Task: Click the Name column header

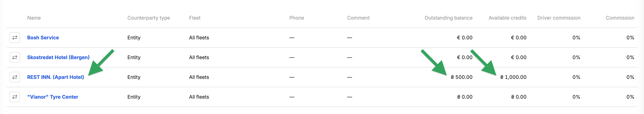Action: [34, 18]
